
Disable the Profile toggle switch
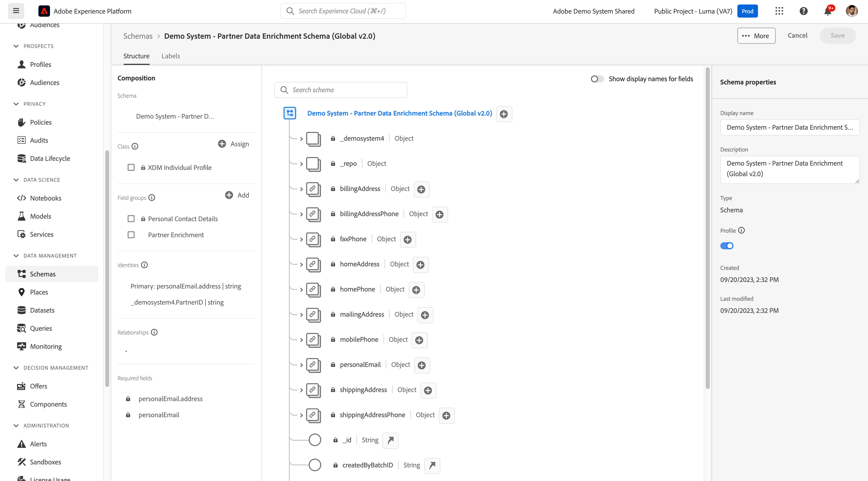click(727, 246)
